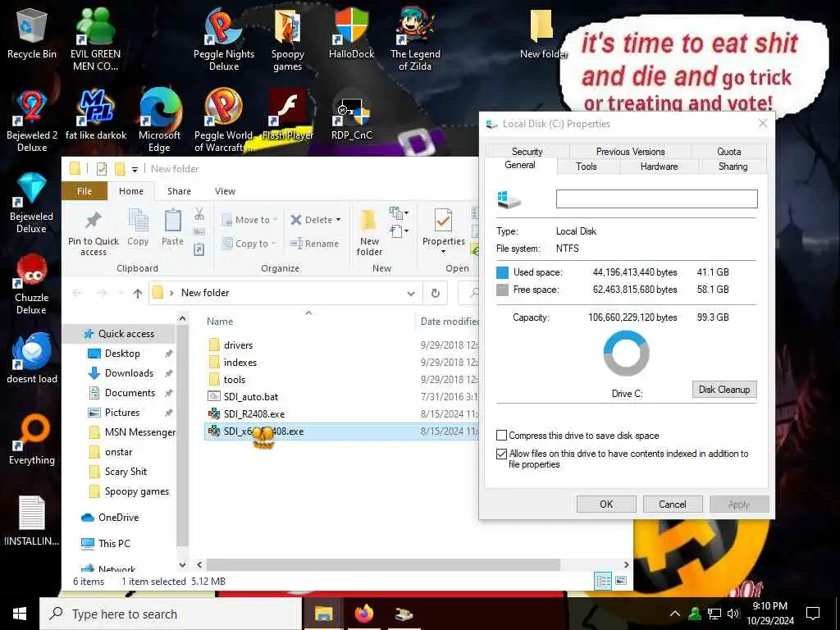Select the fat like darkok shortcut
Viewport: 840px width, 630px height.
96,115
